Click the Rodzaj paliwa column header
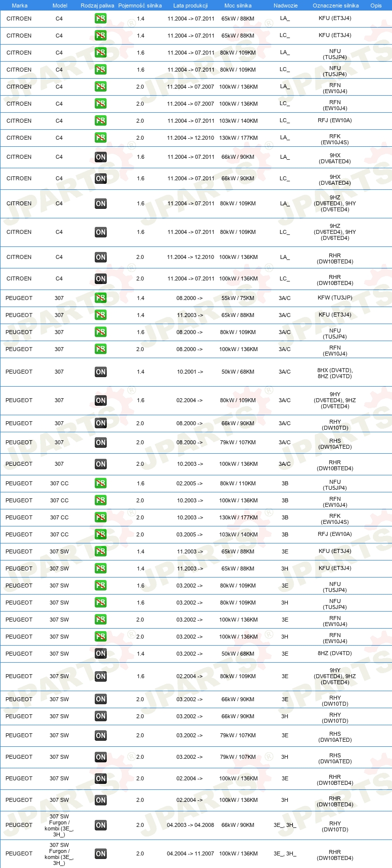Image resolution: width=392 pixels, height=868 pixels. point(97,6)
